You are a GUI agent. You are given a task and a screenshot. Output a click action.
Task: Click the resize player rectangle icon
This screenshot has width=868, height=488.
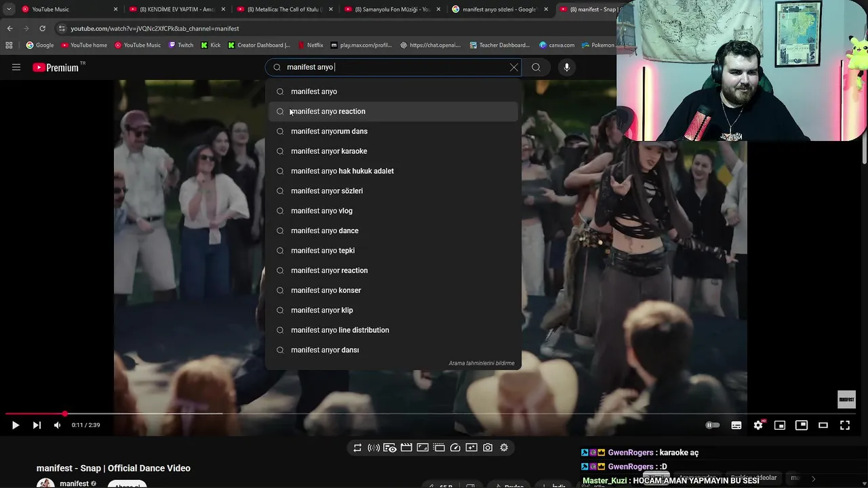pos(422,447)
